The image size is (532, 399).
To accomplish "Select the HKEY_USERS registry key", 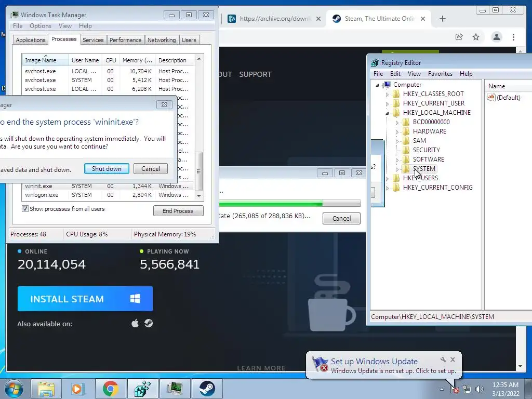I will pos(420,178).
